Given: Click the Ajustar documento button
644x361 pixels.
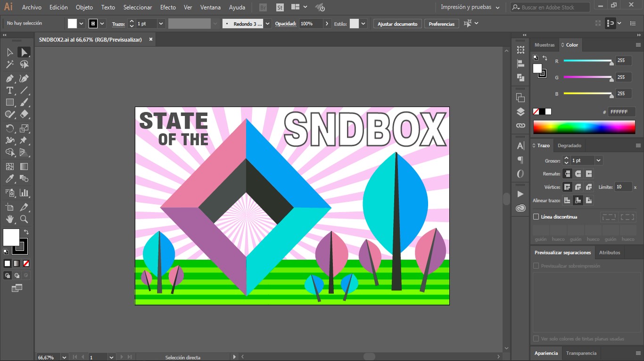Looking at the screenshot, I should tap(397, 24).
